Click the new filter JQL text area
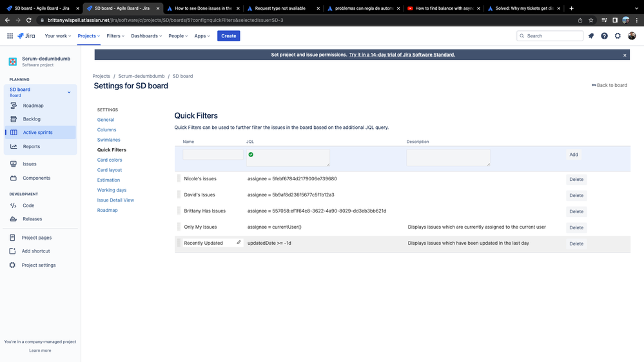This screenshot has width=644, height=362. pos(288,158)
